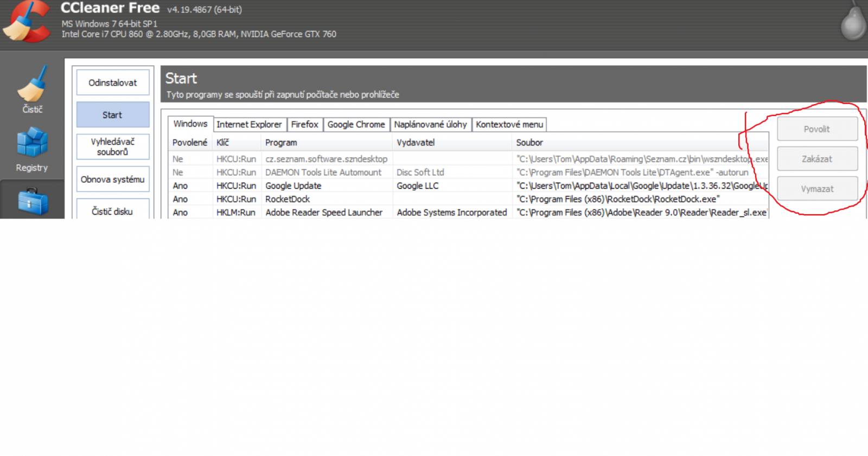Select the RocketDock entry
The width and height of the screenshot is (868, 456).
pos(288,199)
